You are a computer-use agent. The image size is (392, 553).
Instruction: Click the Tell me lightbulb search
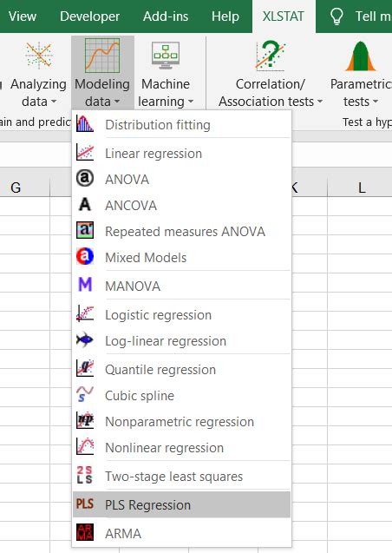click(x=359, y=16)
